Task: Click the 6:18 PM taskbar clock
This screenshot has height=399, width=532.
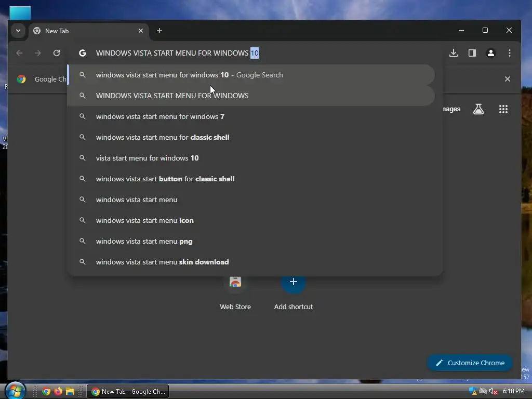Action: pos(513,391)
